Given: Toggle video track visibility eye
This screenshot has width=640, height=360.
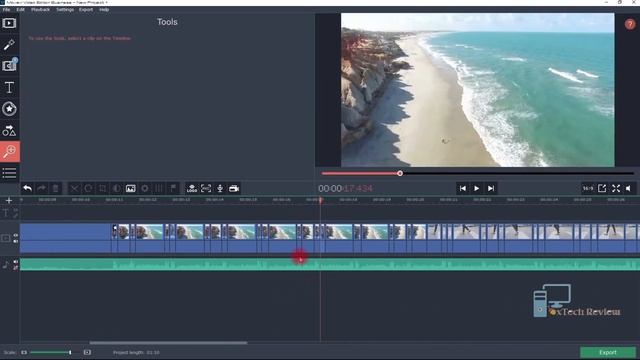Looking at the screenshot, I should coord(16,236).
